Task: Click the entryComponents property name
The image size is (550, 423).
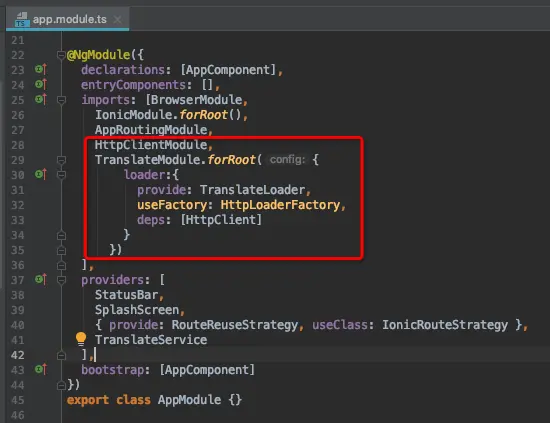Action: click(x=133, y=85)
